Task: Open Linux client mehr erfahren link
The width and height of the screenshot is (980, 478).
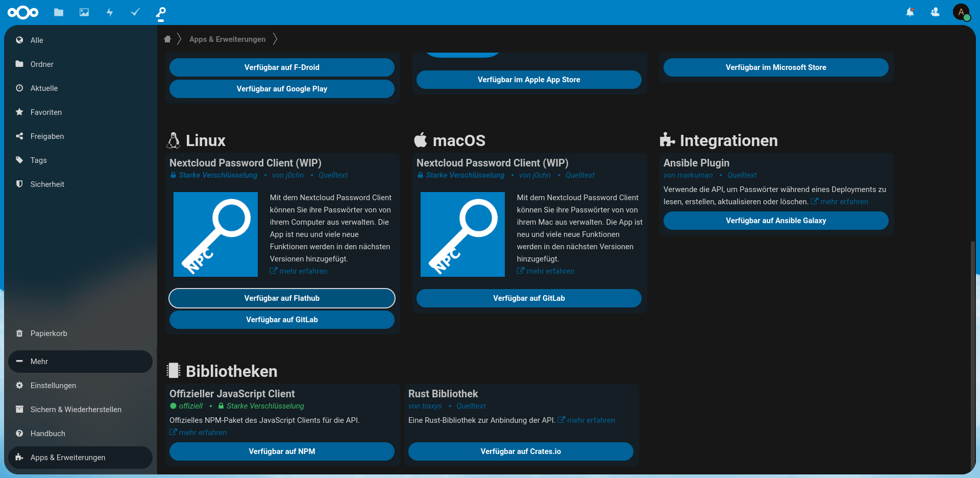Action: click(299, 271)
